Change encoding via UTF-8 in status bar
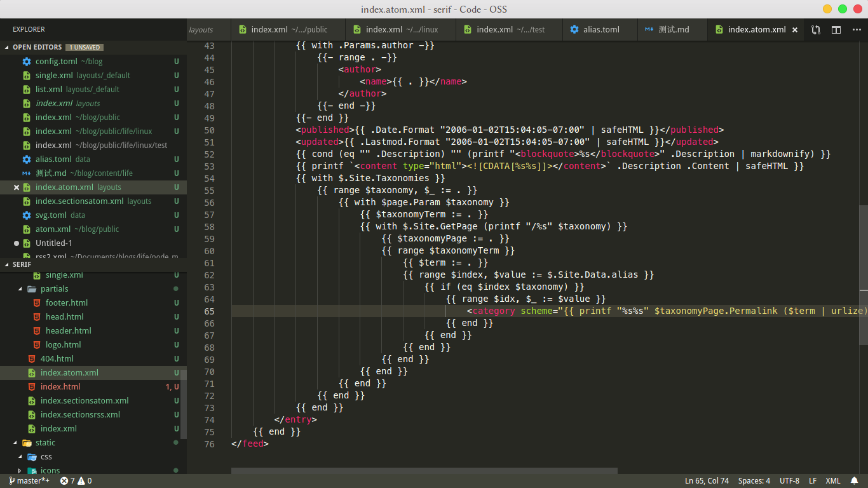This screenshot has width=868, height=488. tap(789, 481)
